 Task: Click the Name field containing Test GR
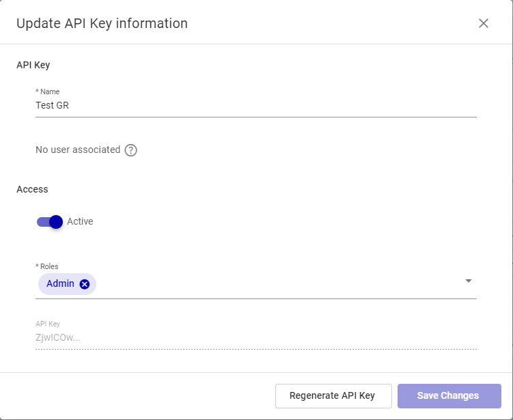[x=255, y=106]
